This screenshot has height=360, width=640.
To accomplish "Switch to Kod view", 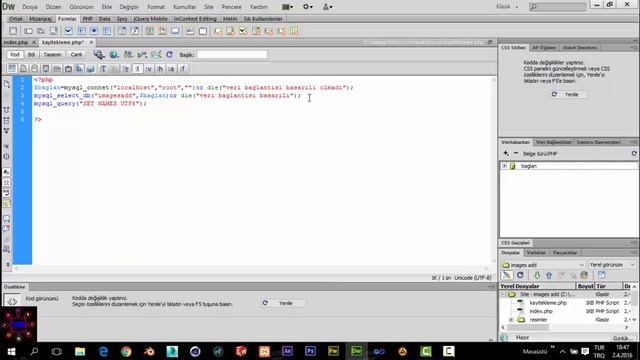I will (15, 55).
